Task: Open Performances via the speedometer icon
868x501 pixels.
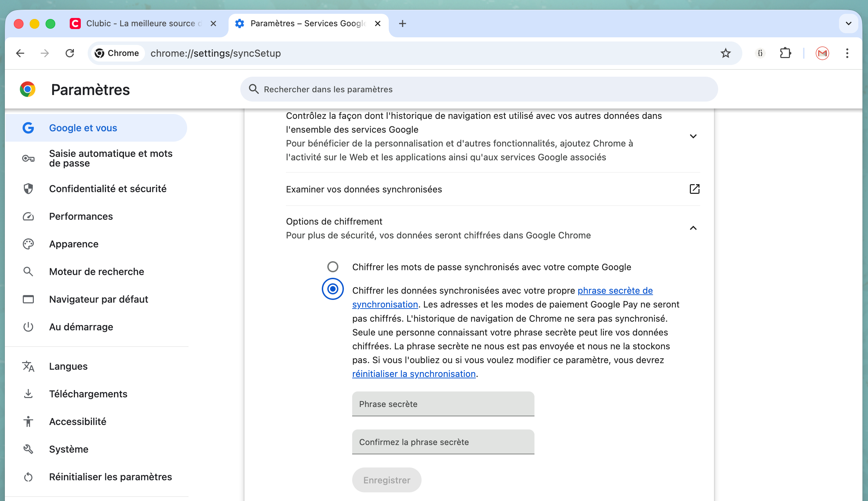Action: (28, 216)
